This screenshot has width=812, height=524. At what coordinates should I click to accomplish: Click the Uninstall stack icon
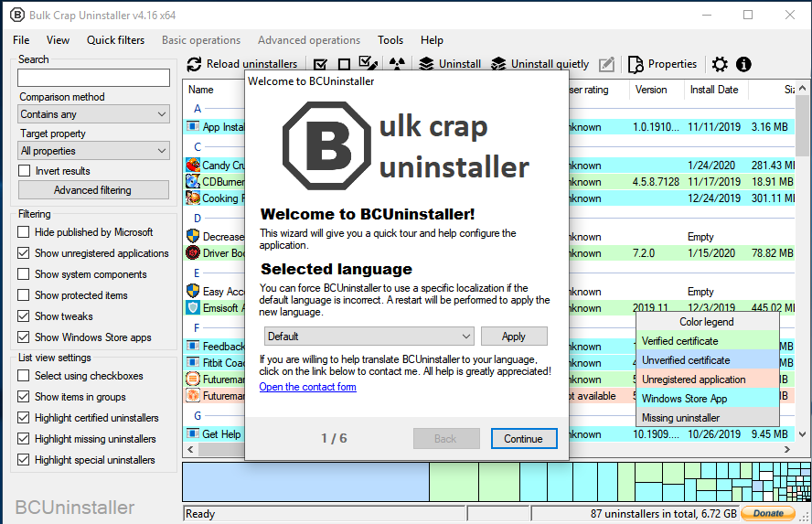426,64
